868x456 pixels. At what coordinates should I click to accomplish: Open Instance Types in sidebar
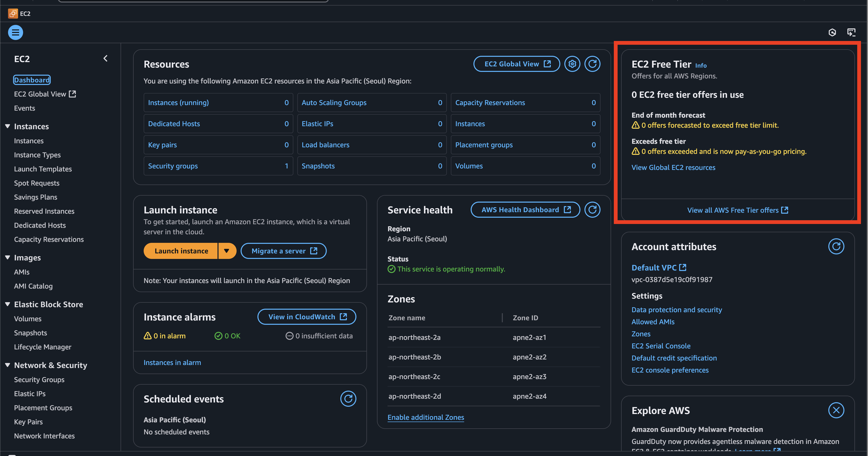[37, 155]
